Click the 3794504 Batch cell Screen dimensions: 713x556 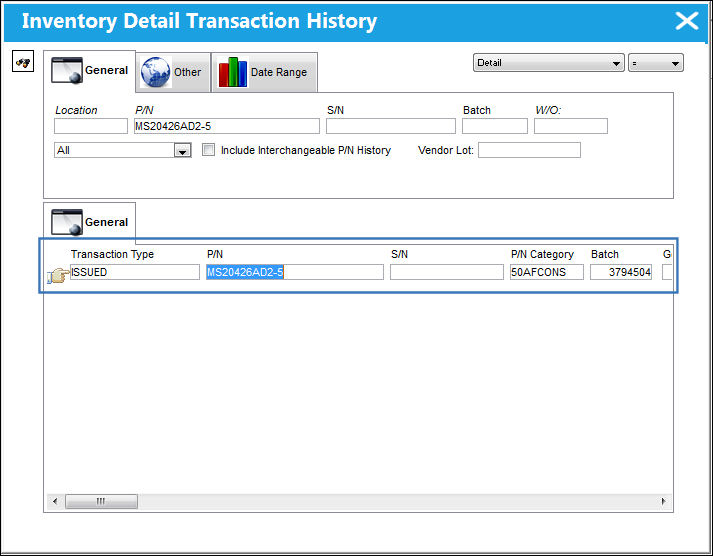621,272
